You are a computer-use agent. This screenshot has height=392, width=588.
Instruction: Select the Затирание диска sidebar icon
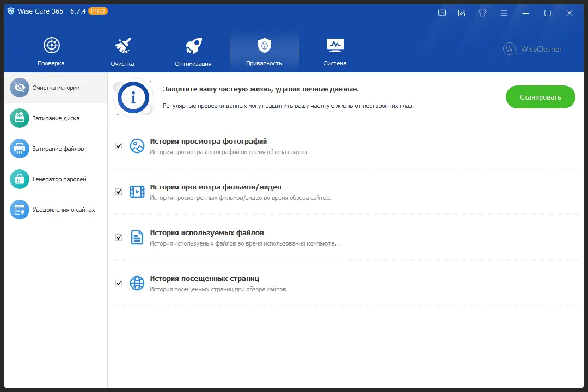tap(19, 118)
